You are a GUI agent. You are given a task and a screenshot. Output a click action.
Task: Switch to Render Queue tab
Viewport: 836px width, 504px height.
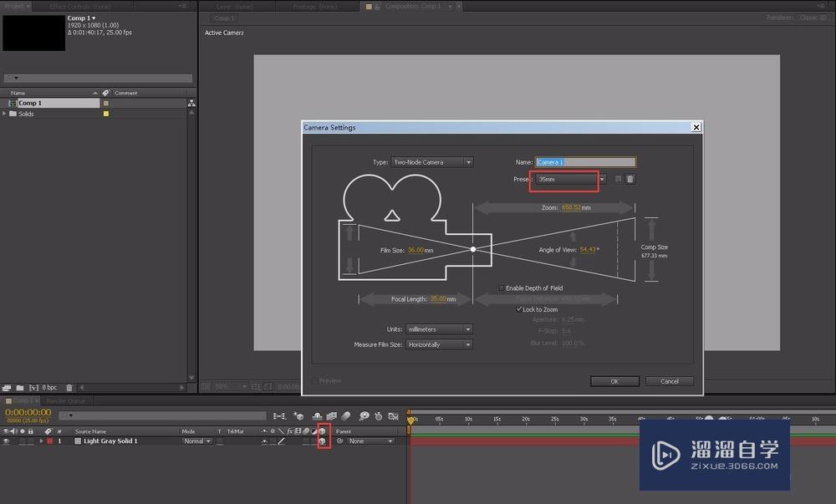pos(66,400)
